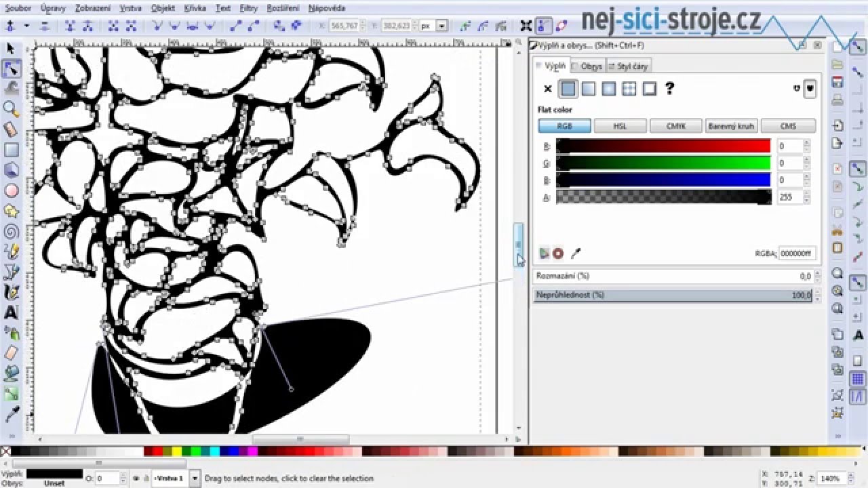Toggle show Bezier handles of nodes
Viewport: 868px width, 488px height.
pyautogui.click(x=544, y=26)
